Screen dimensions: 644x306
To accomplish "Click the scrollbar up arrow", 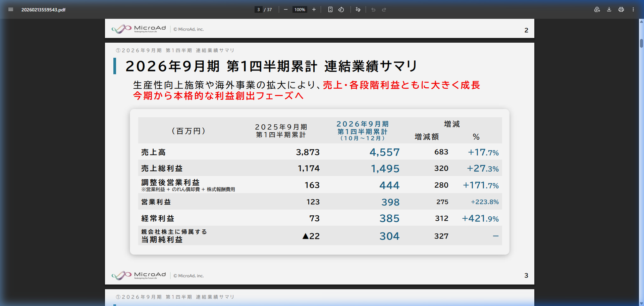I will [x=641, y=21].
